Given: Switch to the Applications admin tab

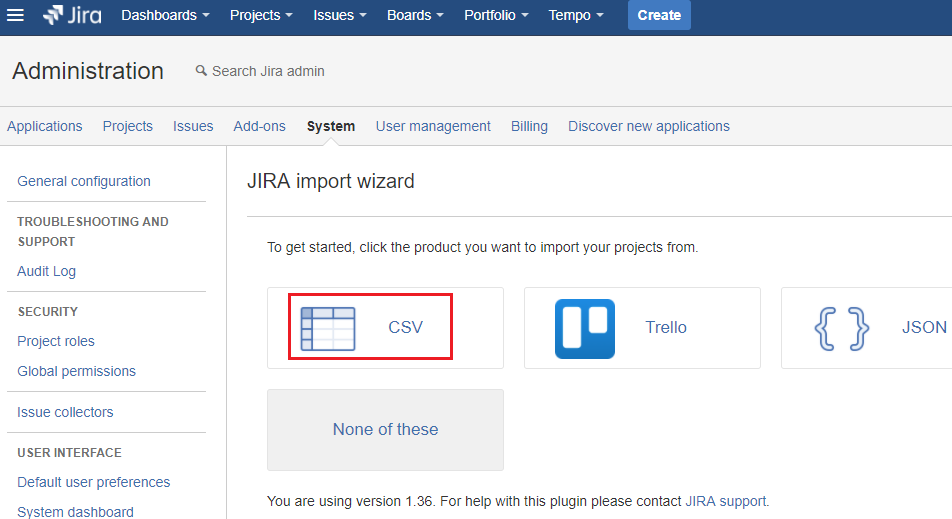Looking at the screenshot, I should point(44,126).
